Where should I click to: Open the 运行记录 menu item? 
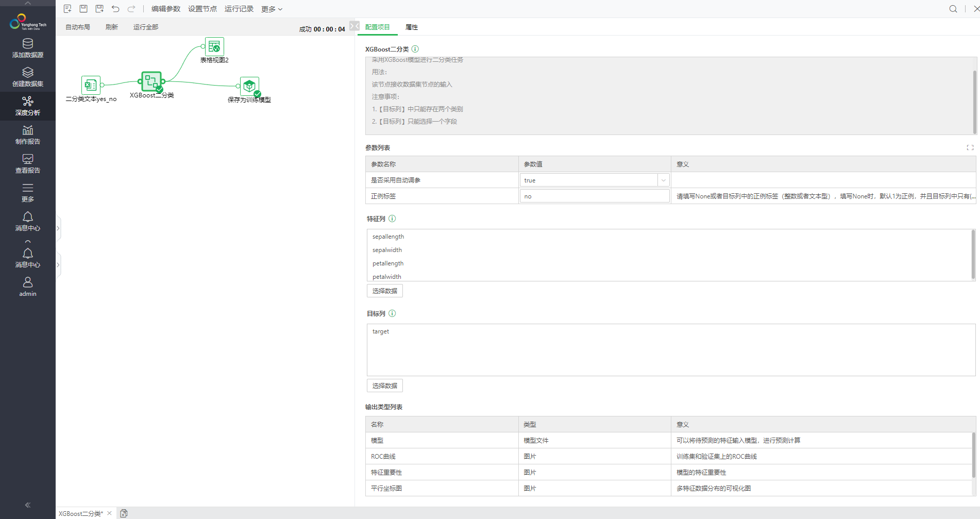pyautogui.click(x=239, y=9)
